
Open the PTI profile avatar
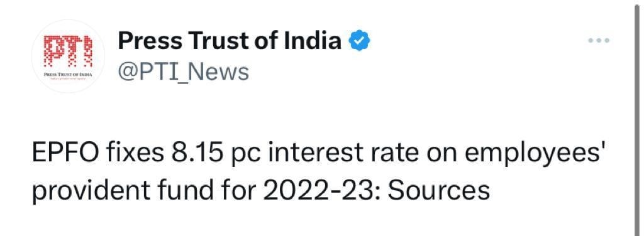[x=68, y=56]
